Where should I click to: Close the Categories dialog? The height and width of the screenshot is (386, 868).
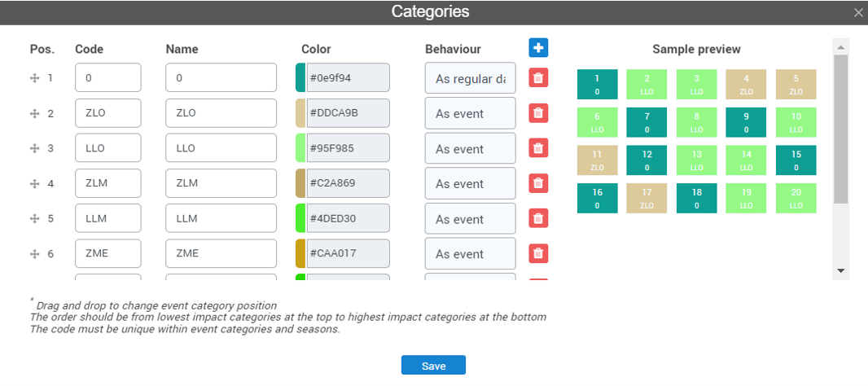tap(858, 13)
